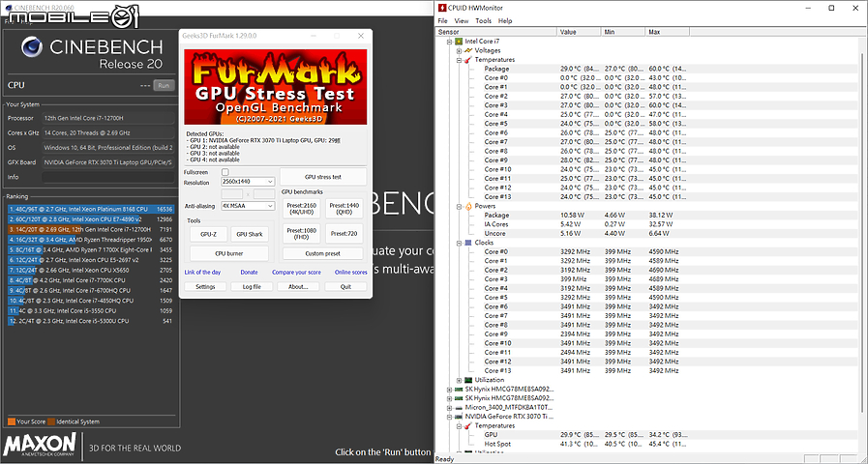The image size is (868, 464).
Task: Collapse the NVIDIA GeForce RTX 3070 Ti node
Action: click(x=450, y=417)
